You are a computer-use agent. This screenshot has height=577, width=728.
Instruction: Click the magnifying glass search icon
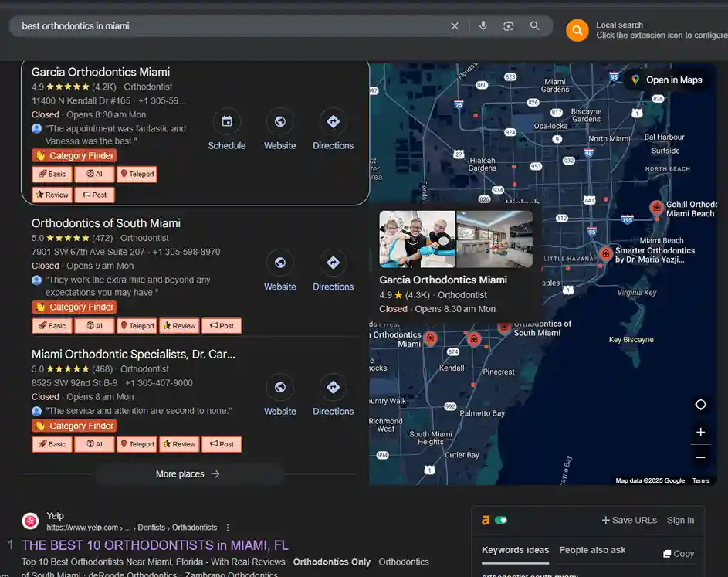point(534,26)
